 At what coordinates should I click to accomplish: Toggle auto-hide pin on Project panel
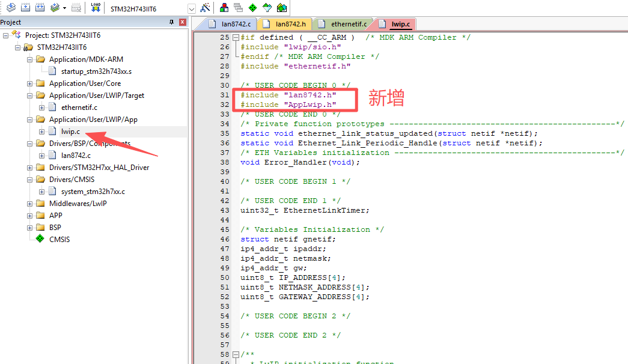(x=172, y=22)
